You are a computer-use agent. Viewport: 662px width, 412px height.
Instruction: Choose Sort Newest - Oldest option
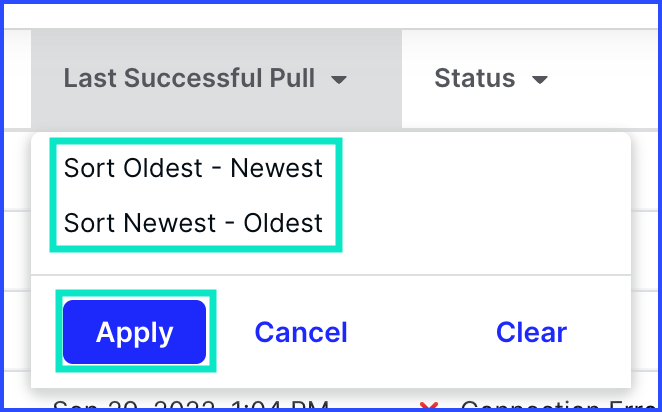193,223
